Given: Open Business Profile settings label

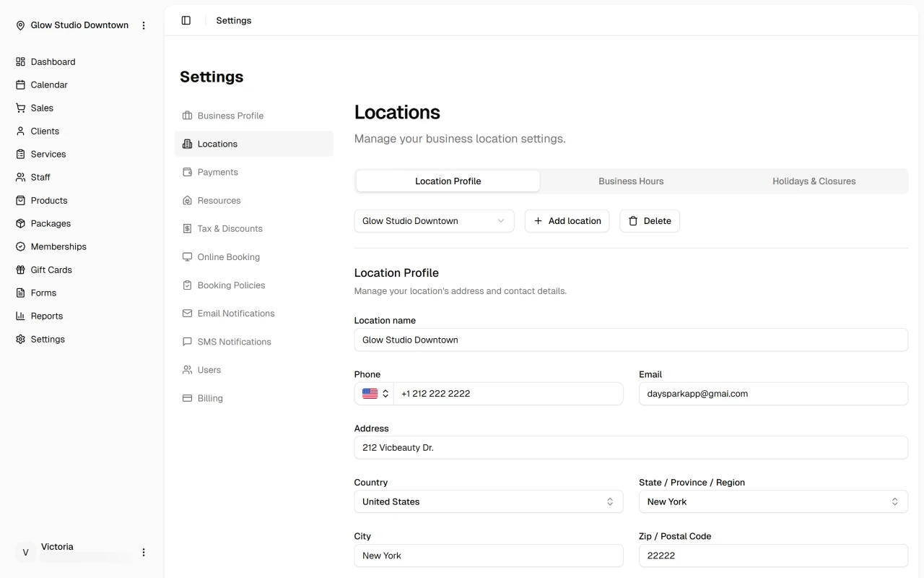Looking at the screenshot, I should [x=230, y=116].
